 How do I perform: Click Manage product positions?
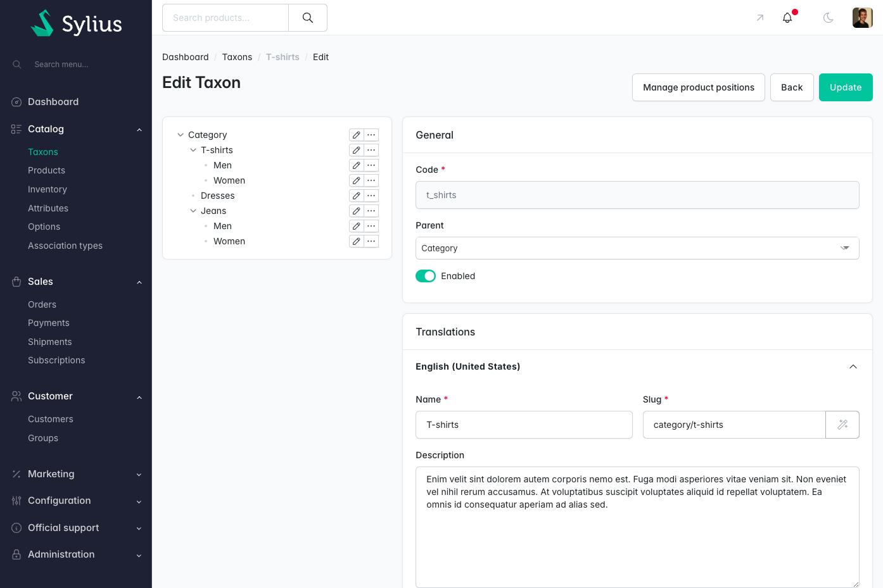699,87
